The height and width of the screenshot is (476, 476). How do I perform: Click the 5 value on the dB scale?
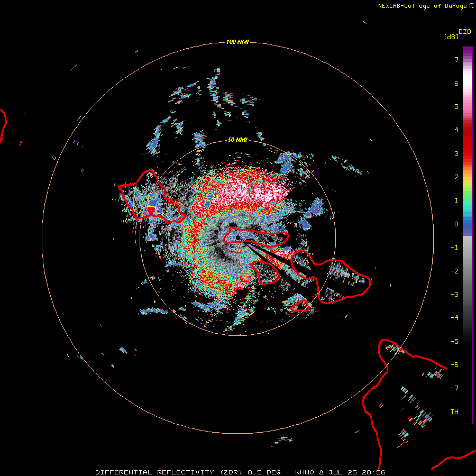[x=456, y=106]
